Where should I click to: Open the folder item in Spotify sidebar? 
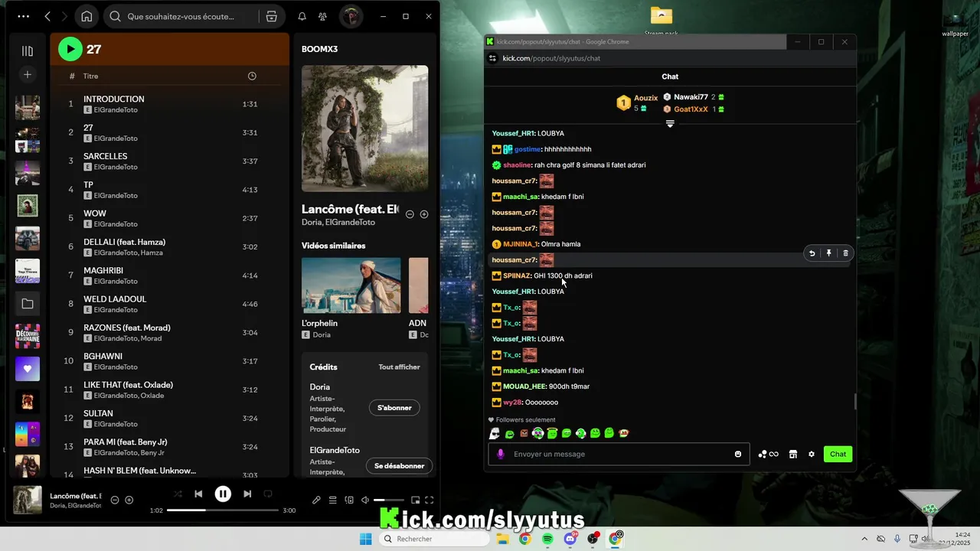click(x=28, y=304)
